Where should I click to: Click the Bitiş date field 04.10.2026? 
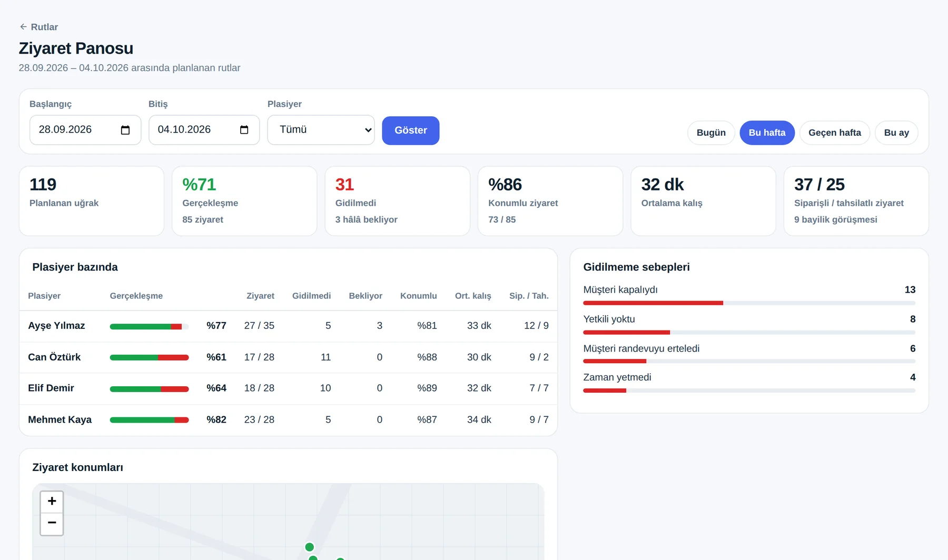point(204,130)
